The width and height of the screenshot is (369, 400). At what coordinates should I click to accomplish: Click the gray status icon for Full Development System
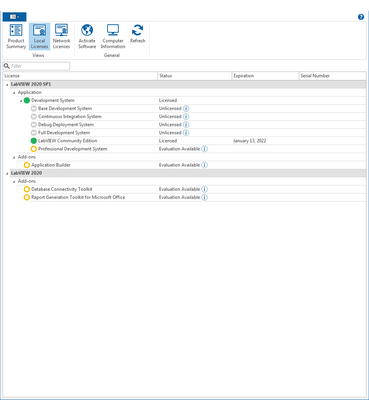34,133
